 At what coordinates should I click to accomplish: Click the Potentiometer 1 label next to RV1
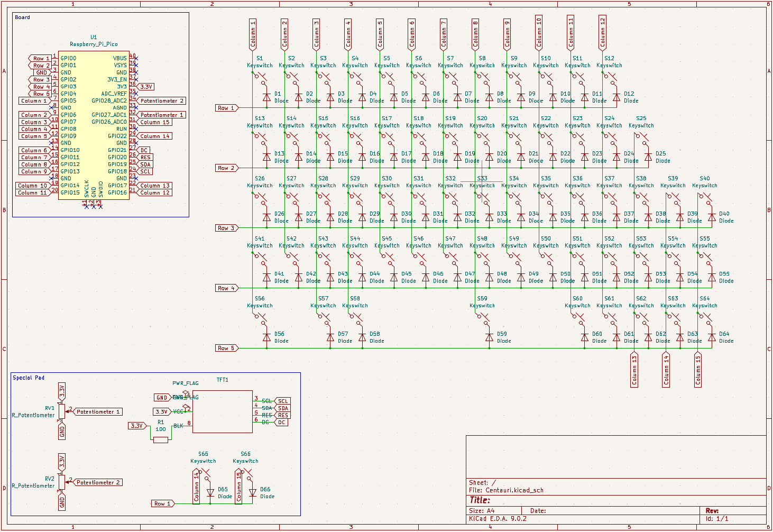[x=97, y=411]
